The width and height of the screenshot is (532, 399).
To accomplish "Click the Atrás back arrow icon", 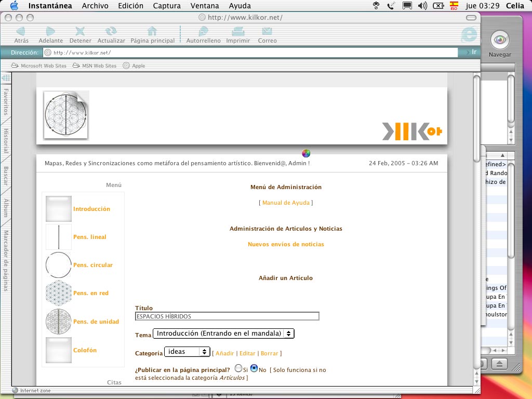I will pyautogui.click(x=21, y=32).
